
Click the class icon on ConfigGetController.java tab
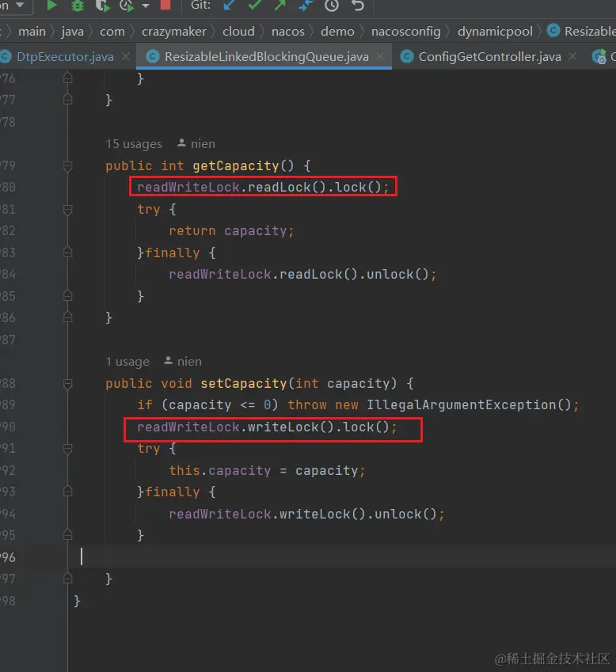click(407, 56)
